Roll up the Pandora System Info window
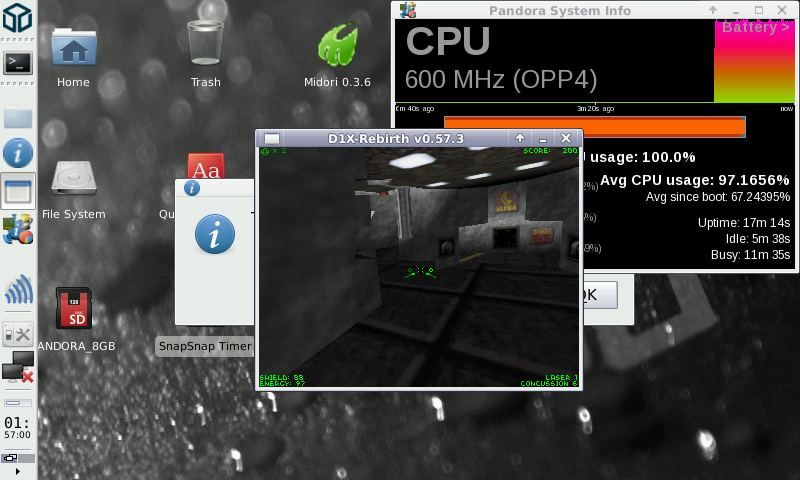 (x=713, y=10)
